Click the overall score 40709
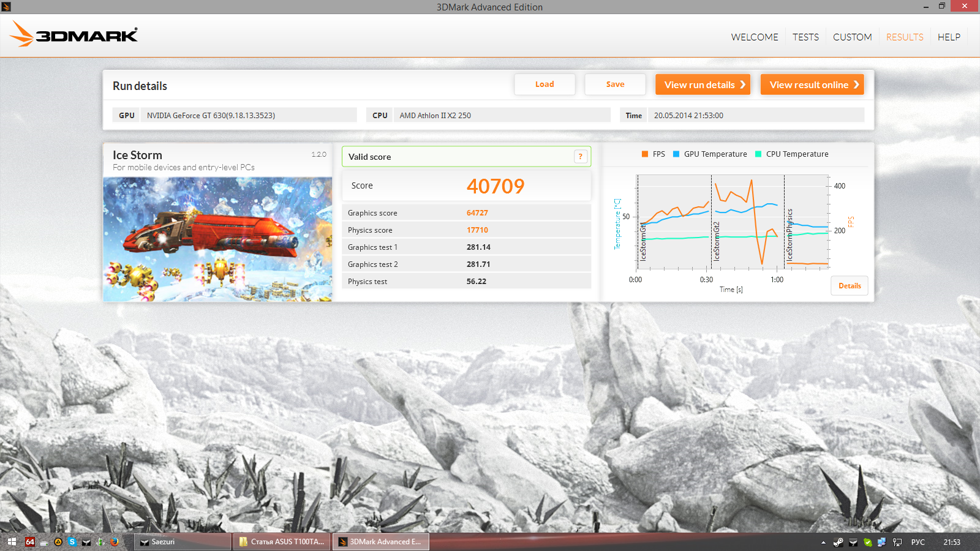Viewport: 980px width, 551px height. pos(496,186)
